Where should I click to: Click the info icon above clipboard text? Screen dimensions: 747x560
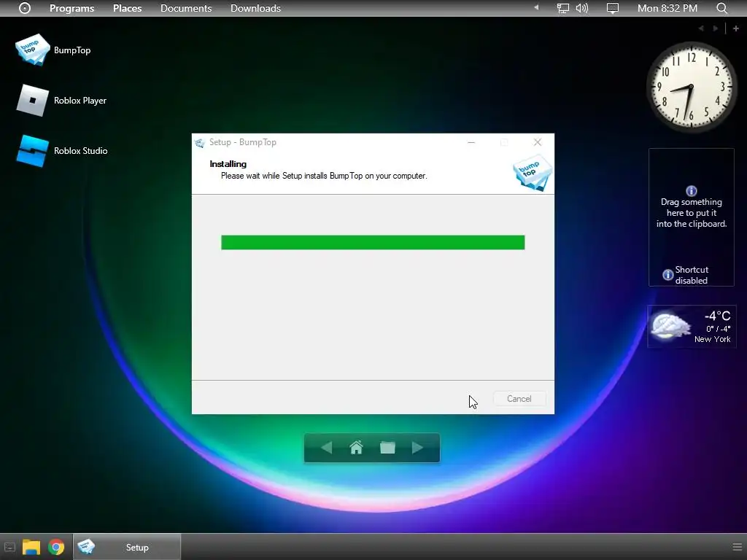tap(692, 191)
